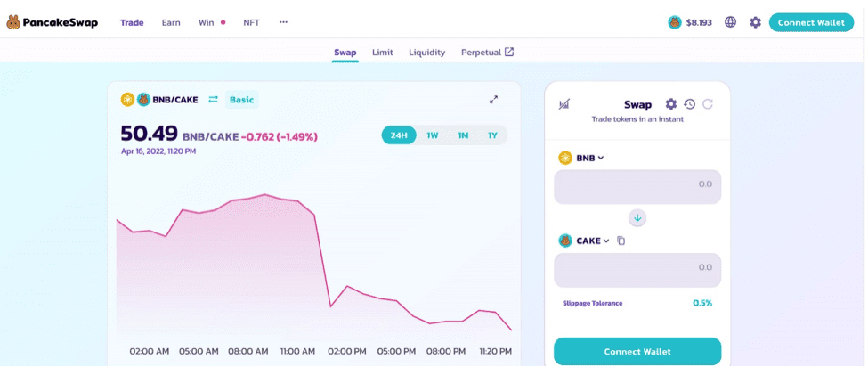
Task: Click the BNB coin icon in chart header
Action: click(128, 100)
